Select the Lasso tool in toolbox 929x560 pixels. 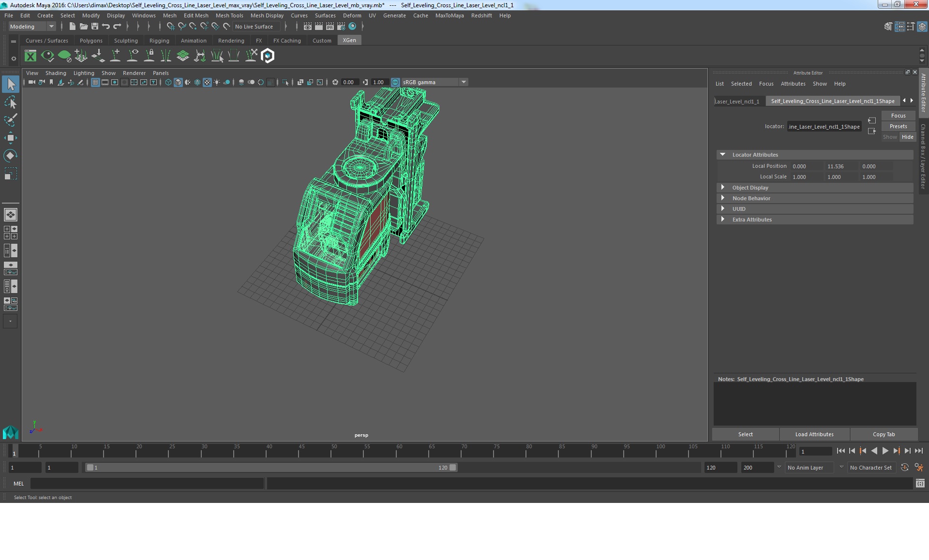coord(10,103)
